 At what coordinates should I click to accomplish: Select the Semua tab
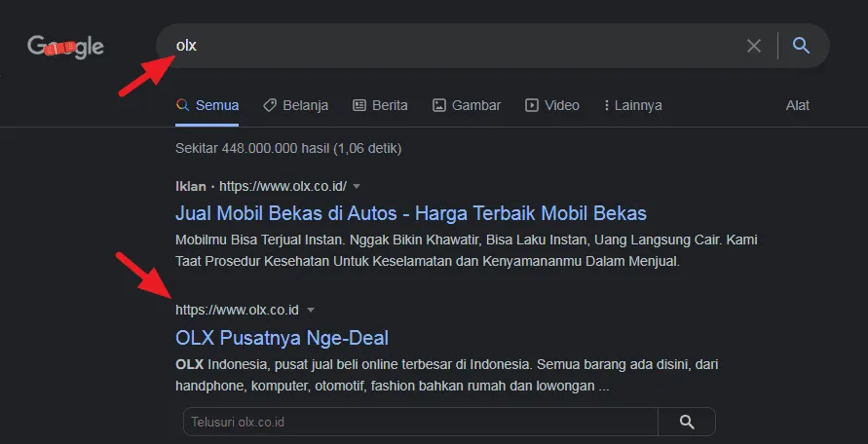pyautogui.click(x=208, y=105)
